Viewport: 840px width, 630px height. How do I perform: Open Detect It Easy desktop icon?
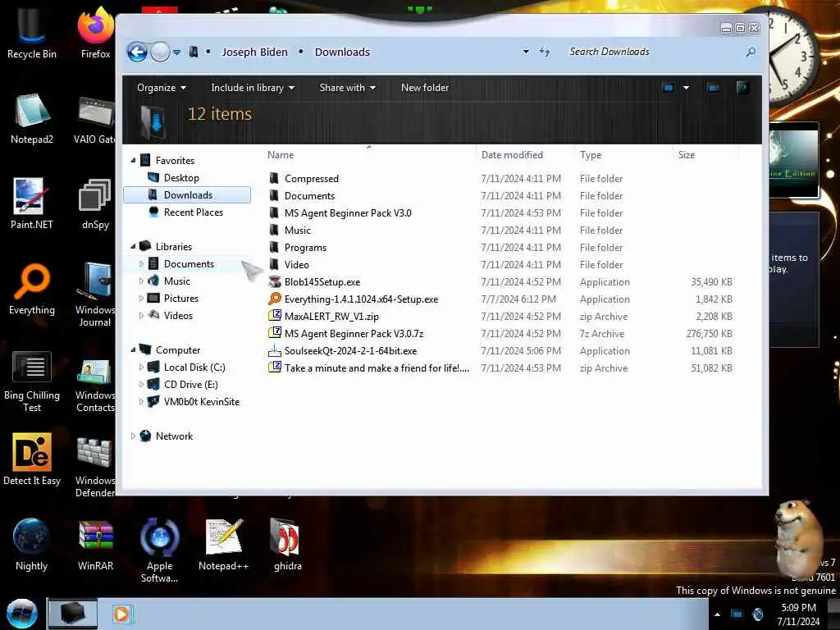[32, 459]
